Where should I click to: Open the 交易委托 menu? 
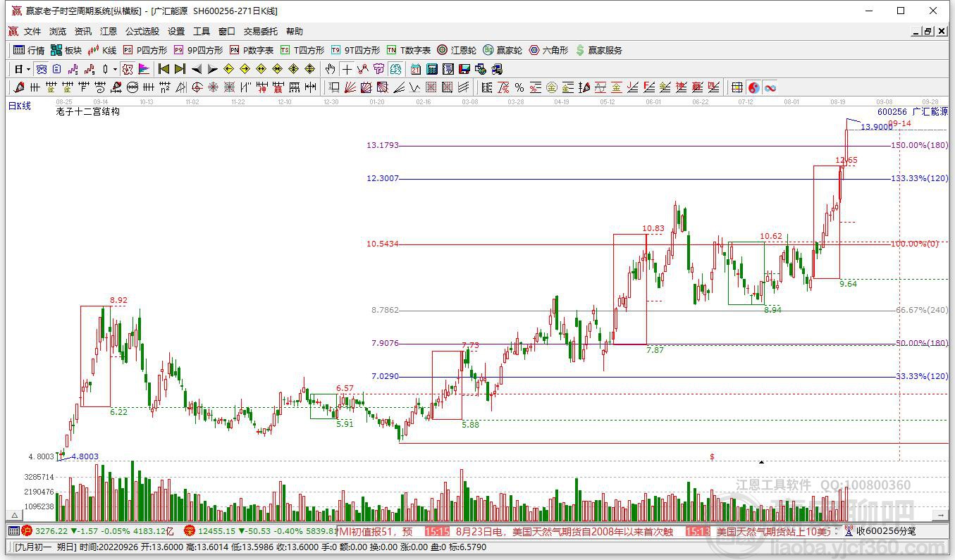[261, 32]
